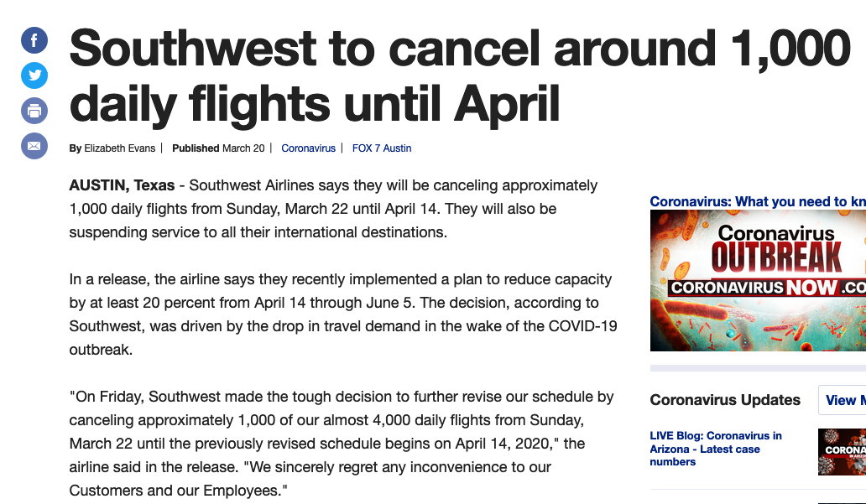Click the gray divider bar below banner
866x504 pixels.
(x=757, y=367)
